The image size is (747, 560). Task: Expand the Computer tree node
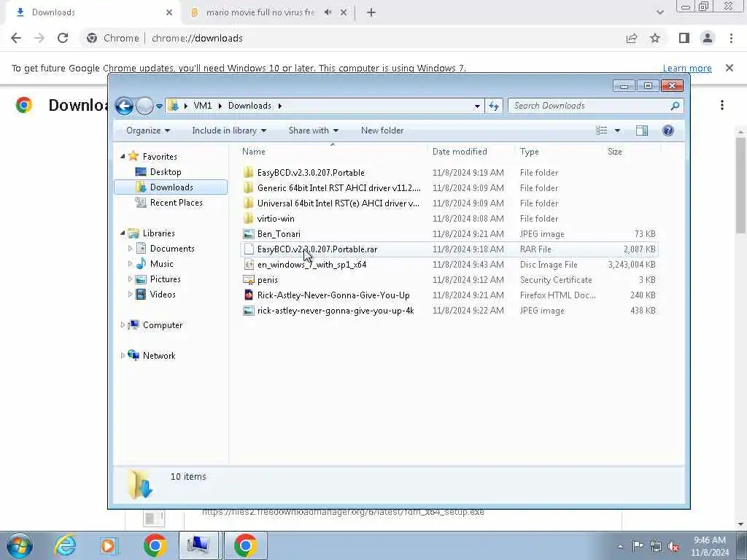[123, 324]
